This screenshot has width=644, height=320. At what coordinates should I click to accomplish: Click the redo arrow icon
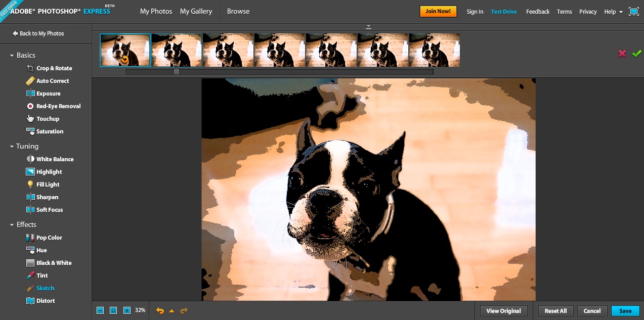pyautogui.click(x=184, y=310)
